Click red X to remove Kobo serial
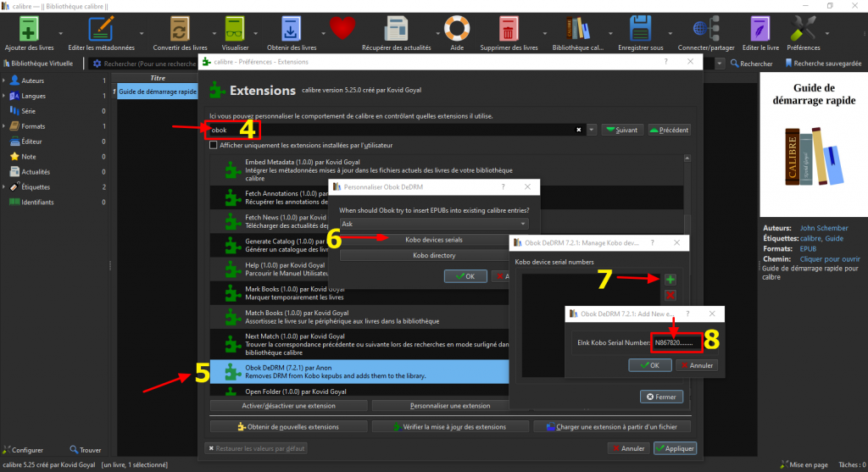Screen dimensions: 868x472 (670, 296)
